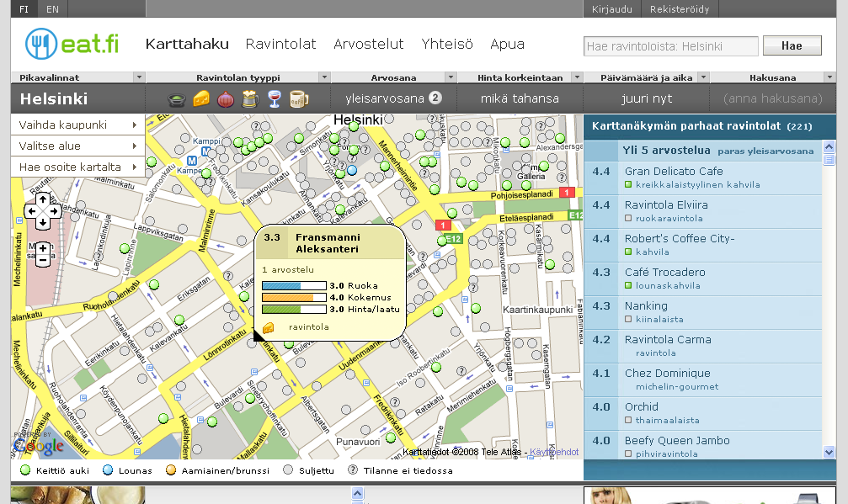Click the Kirjaudu login link
The height and width of the screenshot is (504, 848).
(611, 9)
